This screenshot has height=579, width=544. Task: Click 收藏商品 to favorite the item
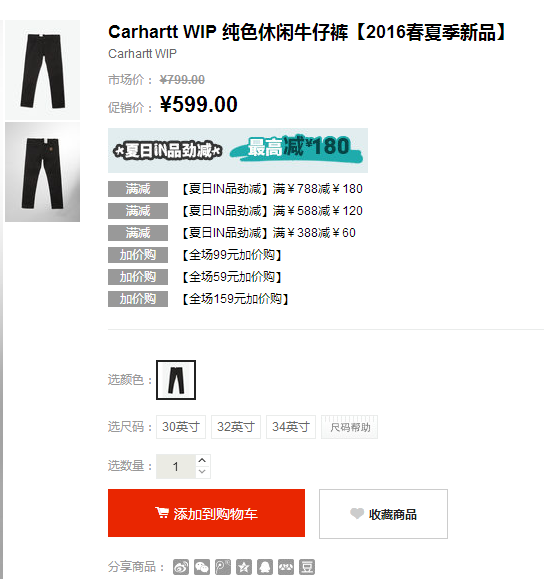coord(383,514)
